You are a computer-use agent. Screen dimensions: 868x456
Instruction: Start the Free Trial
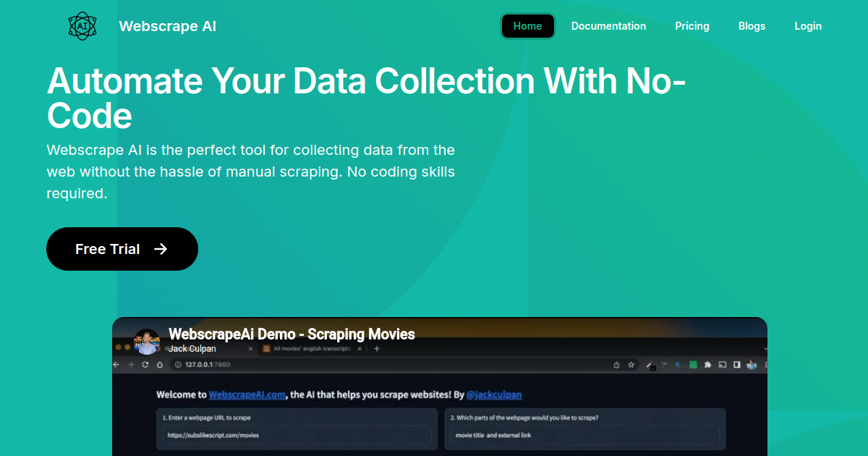coord(122,249)
